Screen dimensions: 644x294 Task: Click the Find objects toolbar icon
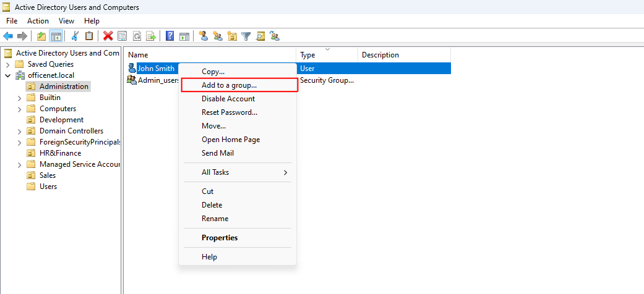[x=260, y=36]
